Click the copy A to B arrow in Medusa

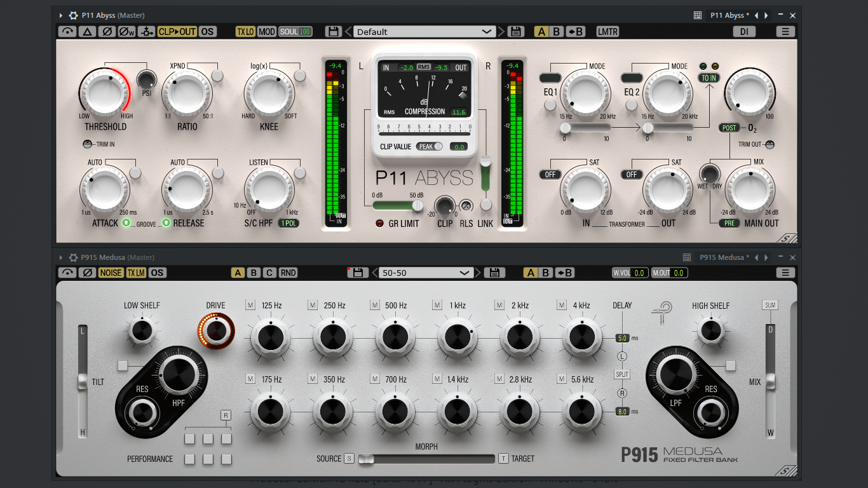[564, 273]
